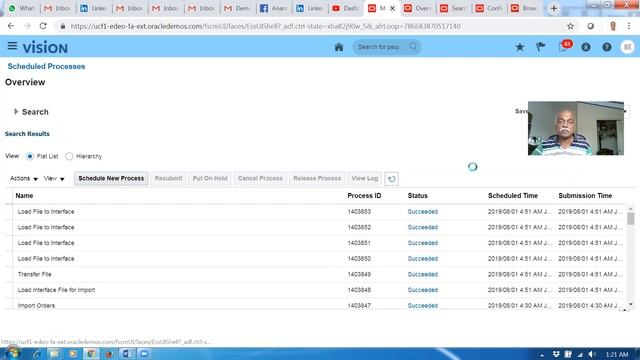Click the volume icon in the system tray
This screenshot has height=360, width=640.
pos(592,354)
